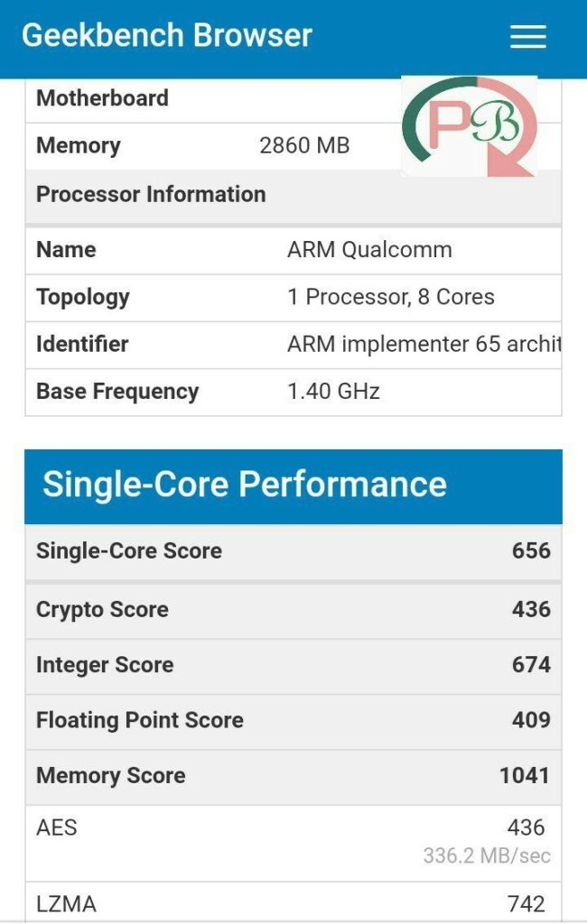
Task: Click the Base Frequency 1.40 GHz value
Action: coord(333,392)
